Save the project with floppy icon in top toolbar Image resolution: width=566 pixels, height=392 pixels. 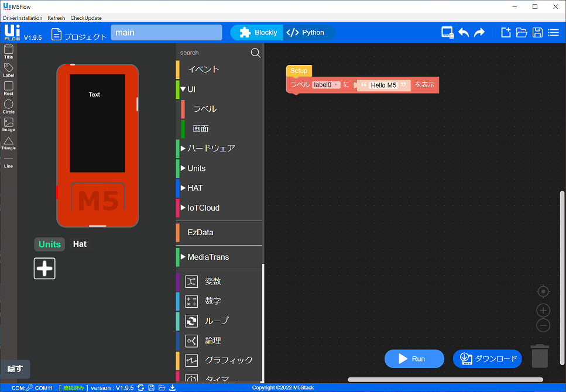537,33
